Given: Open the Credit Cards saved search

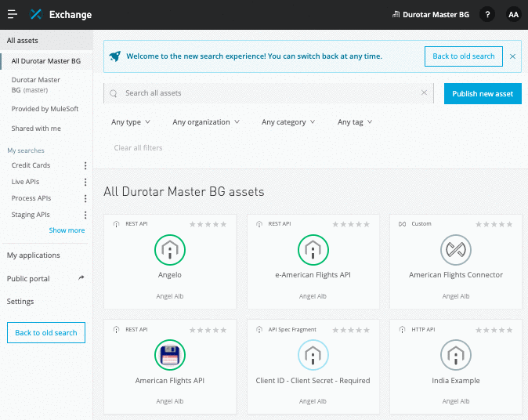Looking at the screenshot, I should [31, 165].
